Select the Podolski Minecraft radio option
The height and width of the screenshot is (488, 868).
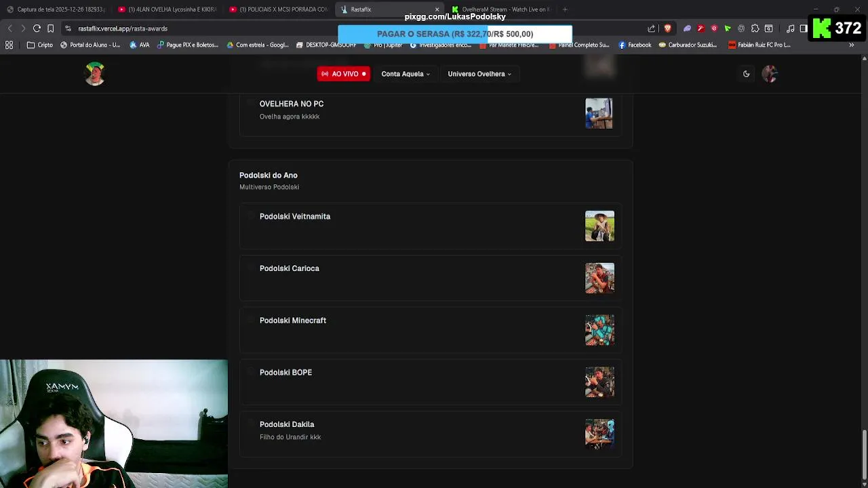click(x=250, y=321)
